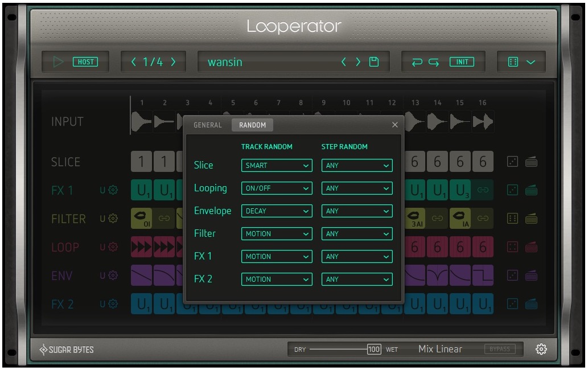Toggle the U button on FX 2 track
The width and height of the screenshot is (588, 370).
[102, 304]
